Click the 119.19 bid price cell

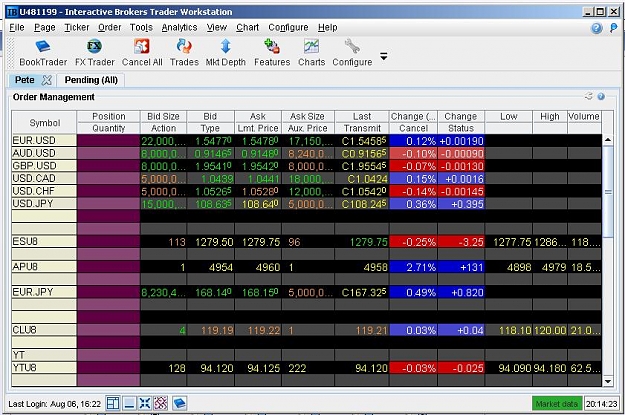pos(211,330)
